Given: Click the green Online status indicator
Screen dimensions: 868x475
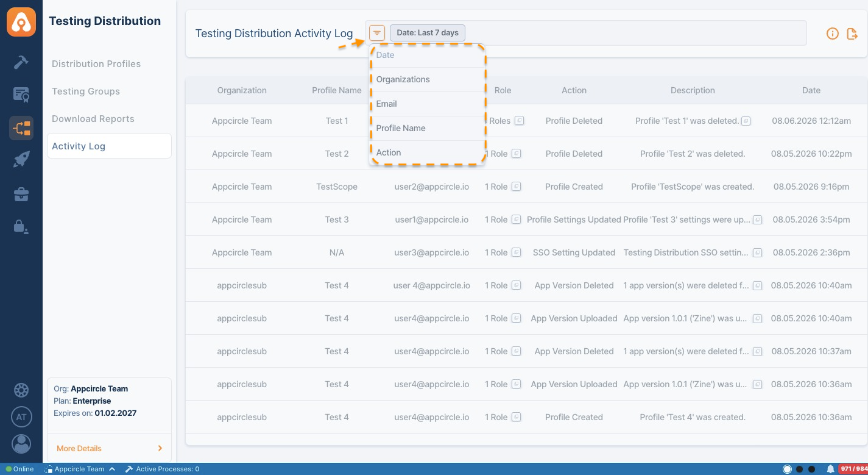Looking at the screenshot, I should [x=9, y=469].
